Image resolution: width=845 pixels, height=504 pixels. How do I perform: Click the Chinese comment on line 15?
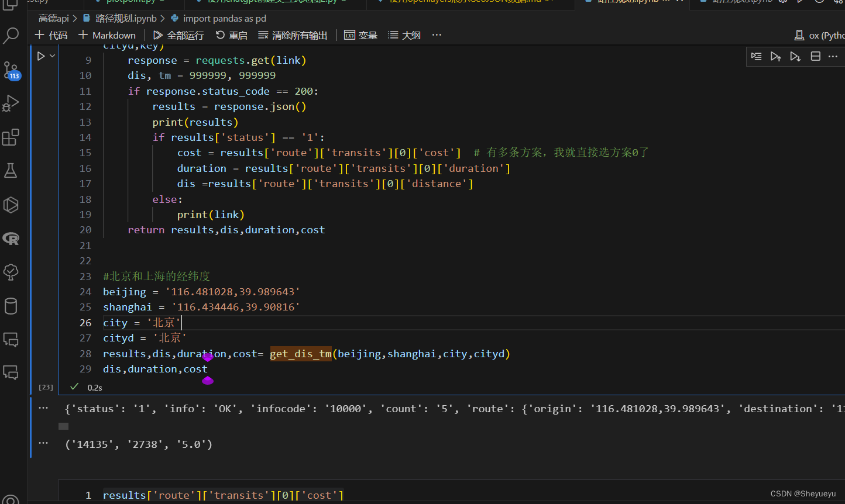[561, 153]
